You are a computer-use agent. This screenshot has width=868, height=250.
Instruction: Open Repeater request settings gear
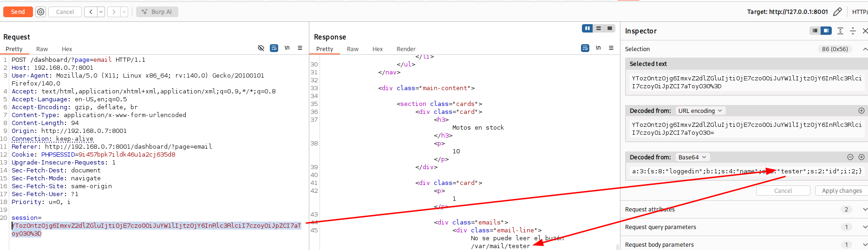click(41, 12)
